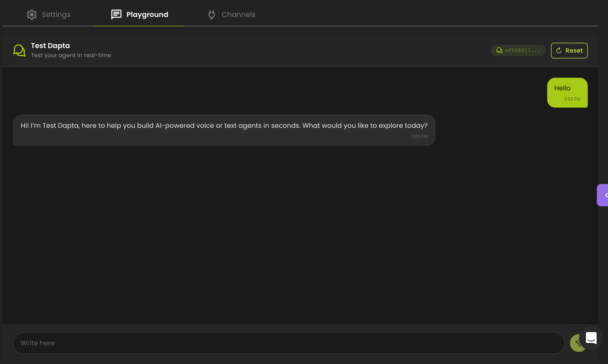
Task: Click the Test Dapta chat bubbles logo
Action: tap(20, 50)
